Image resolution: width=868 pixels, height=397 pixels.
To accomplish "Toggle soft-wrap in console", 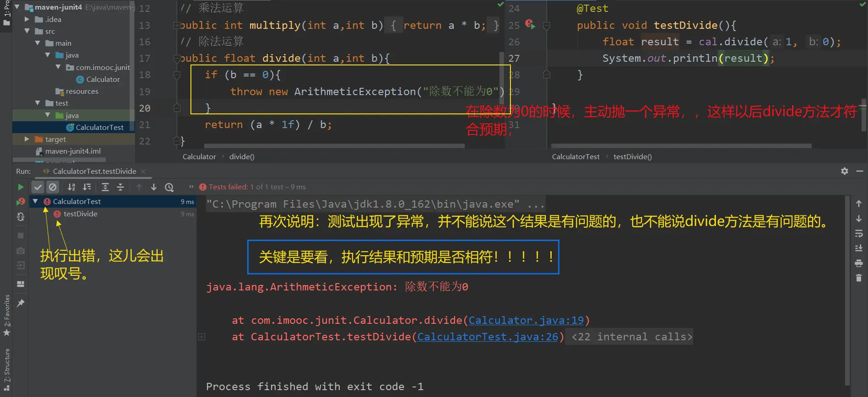I will click(x=859, y=234).
